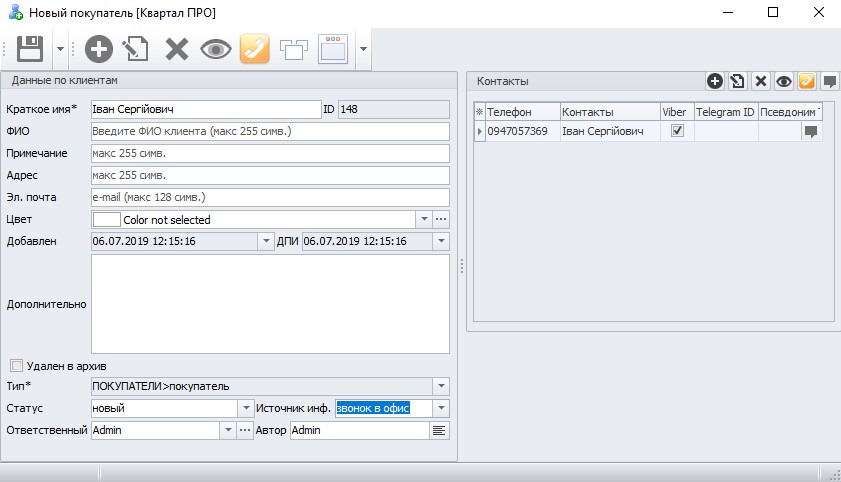
Task: Click the Delete (X) icon in main toolbar
Action: coord(177,48)
